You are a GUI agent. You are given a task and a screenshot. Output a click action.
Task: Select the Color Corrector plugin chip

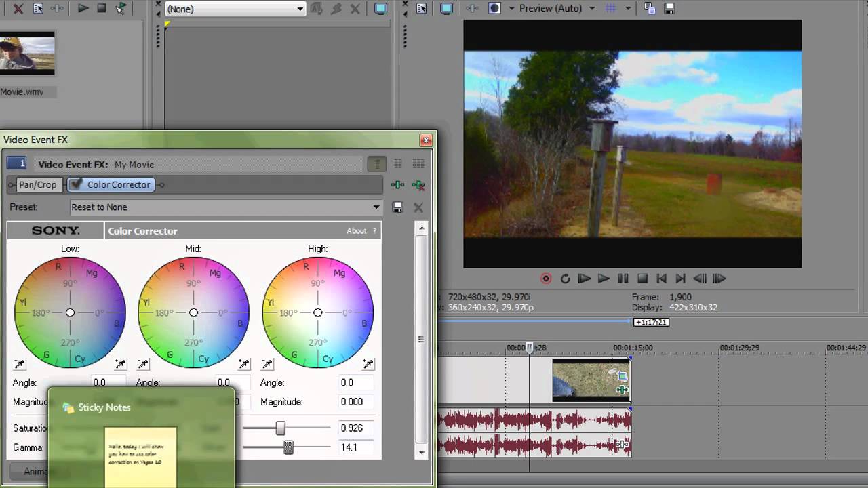tap(112, 184)
